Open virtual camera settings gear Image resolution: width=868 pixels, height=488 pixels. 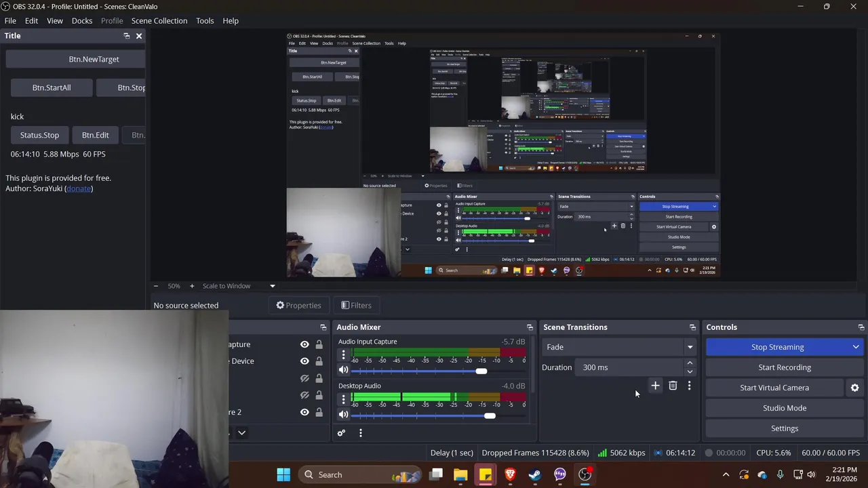[854, 388]
